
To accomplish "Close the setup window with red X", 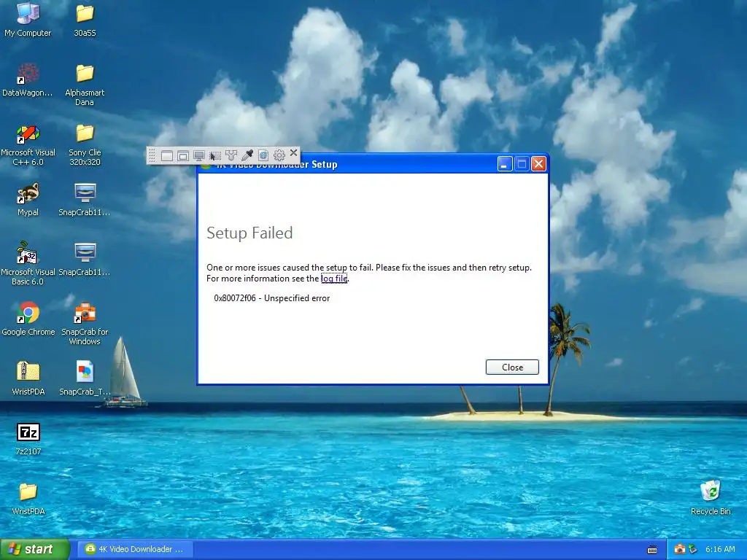I will 539,164.
